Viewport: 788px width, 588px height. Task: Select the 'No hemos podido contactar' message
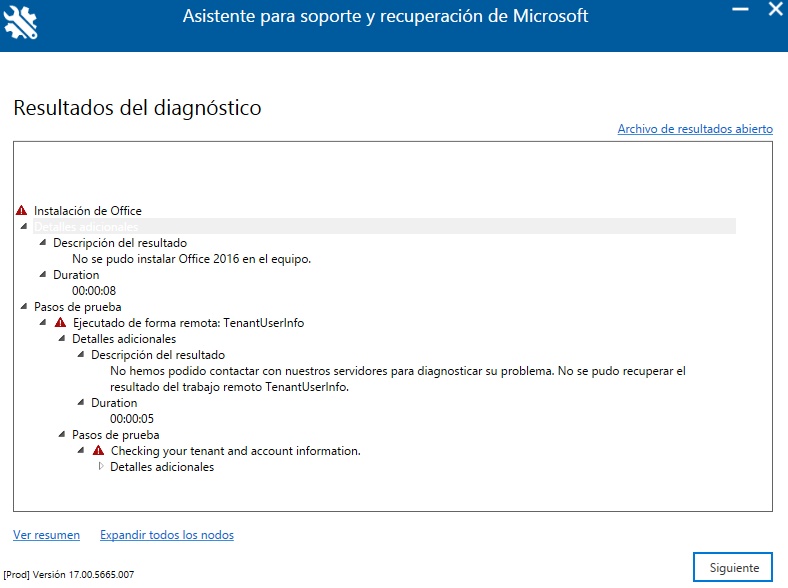398,379
